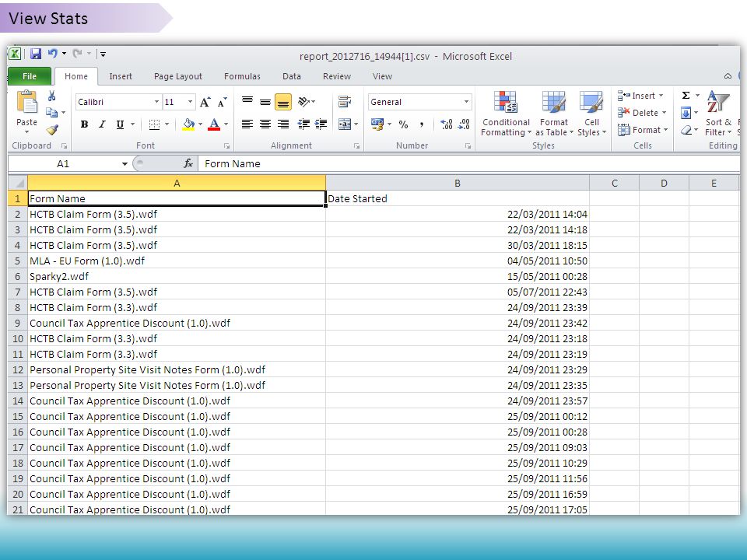Toggle Underline formatting

point(120,124)
